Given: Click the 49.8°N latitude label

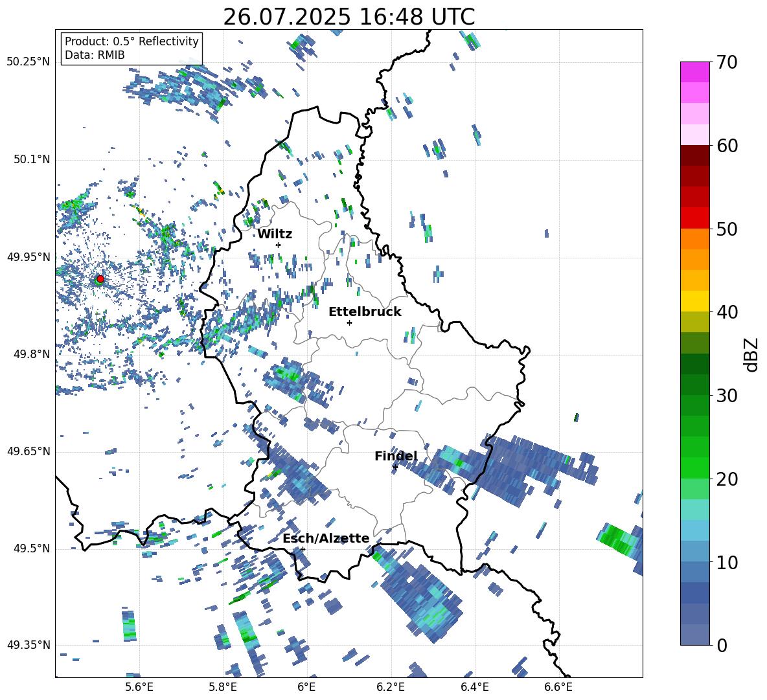Looking at the screenshot, I should tap(31, 354).
